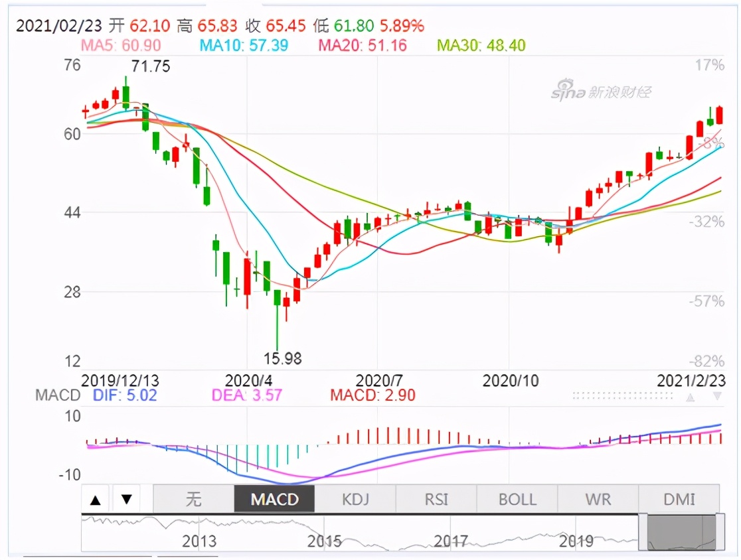Click the down arrow indicator button
This screenshot has height=560, width=741.
(126, 499)
